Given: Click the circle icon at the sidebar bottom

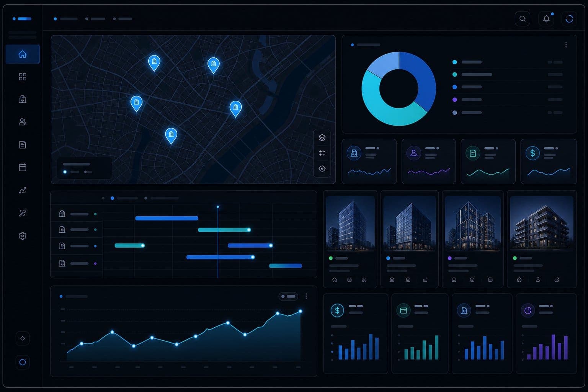Looking at the screenshot, I should pos(23,362).
